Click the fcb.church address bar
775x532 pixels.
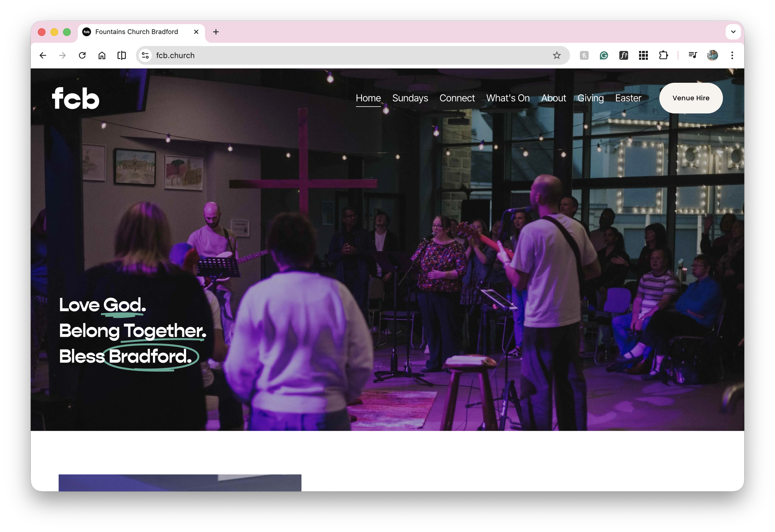[334, 55]
